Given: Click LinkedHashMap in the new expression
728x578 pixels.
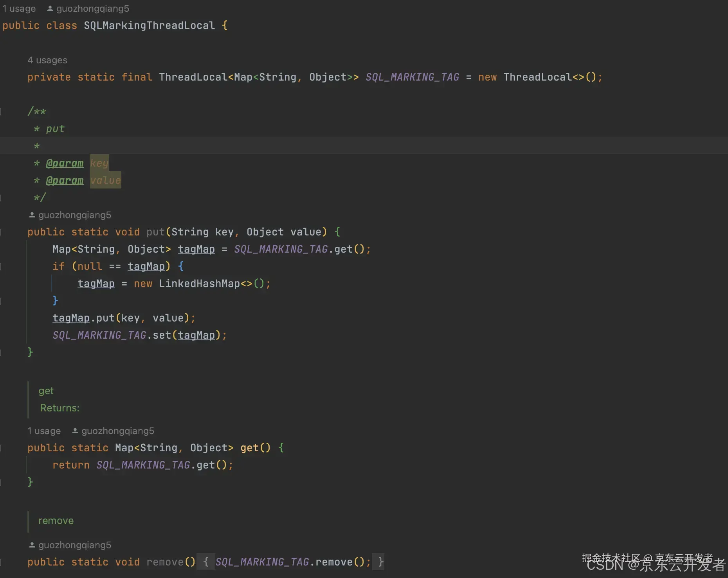Looking at the screenshot, I should point(199,284).
